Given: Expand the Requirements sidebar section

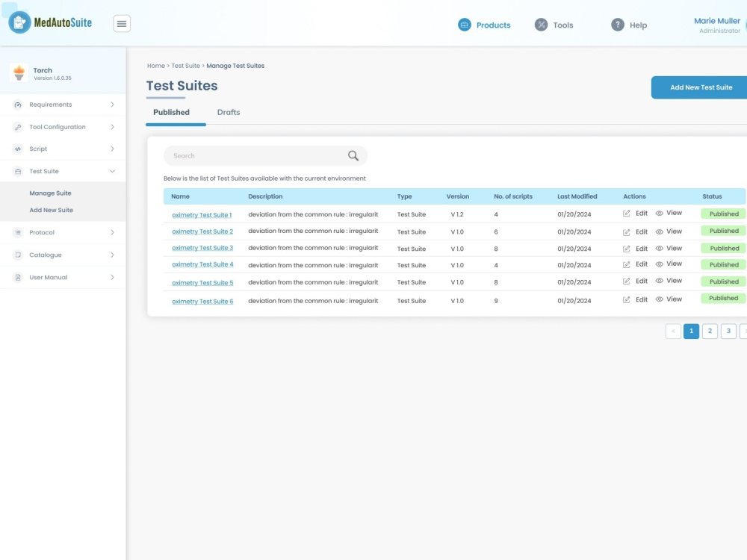Looking at the screenshot, I should [63, 105].
